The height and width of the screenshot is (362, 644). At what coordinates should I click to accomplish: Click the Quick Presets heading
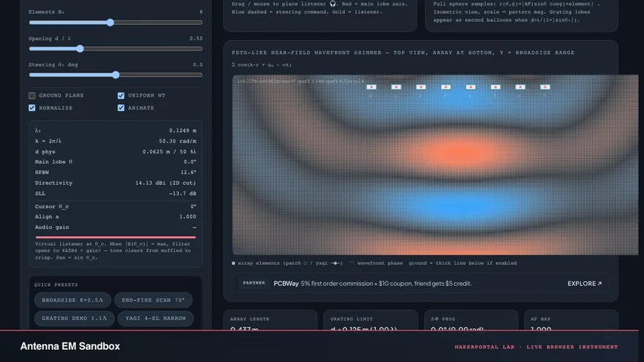[x=56, y=285]
